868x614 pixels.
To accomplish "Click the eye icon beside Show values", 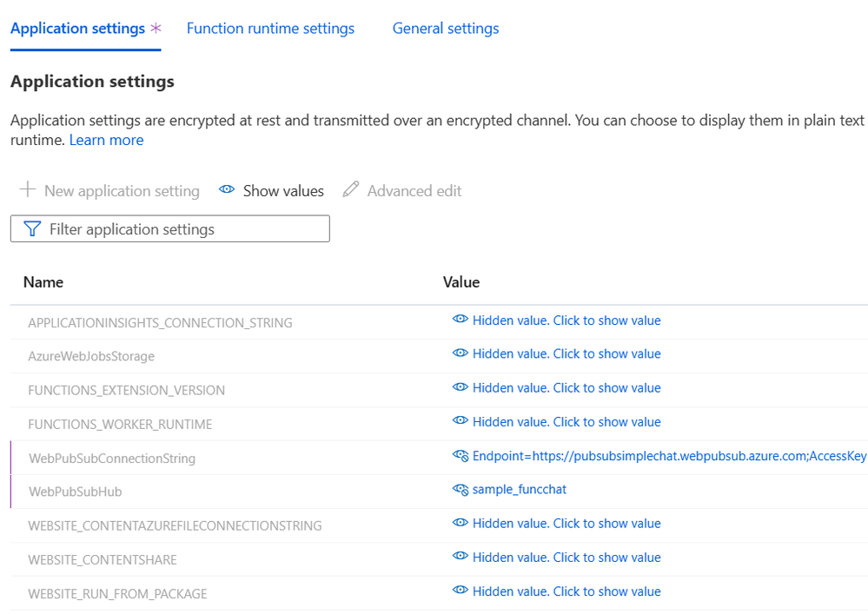I will pyautogui.click(x=227, y=190).
